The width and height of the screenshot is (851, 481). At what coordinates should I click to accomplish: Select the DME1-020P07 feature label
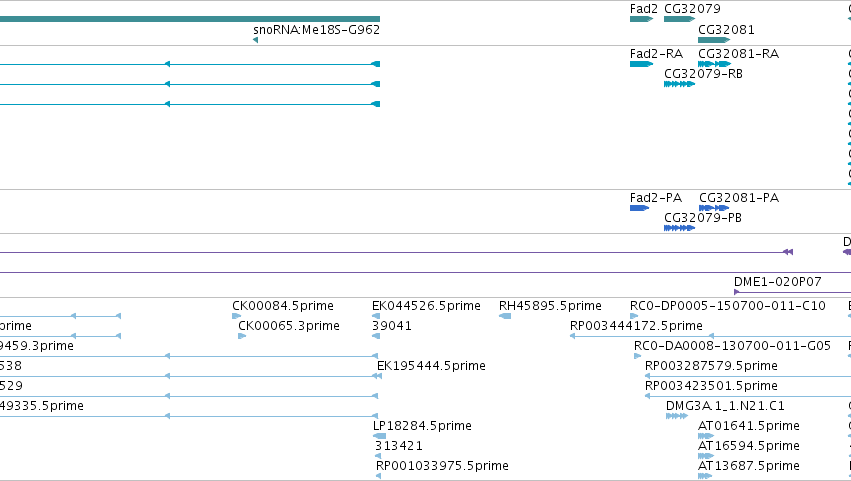777,282
